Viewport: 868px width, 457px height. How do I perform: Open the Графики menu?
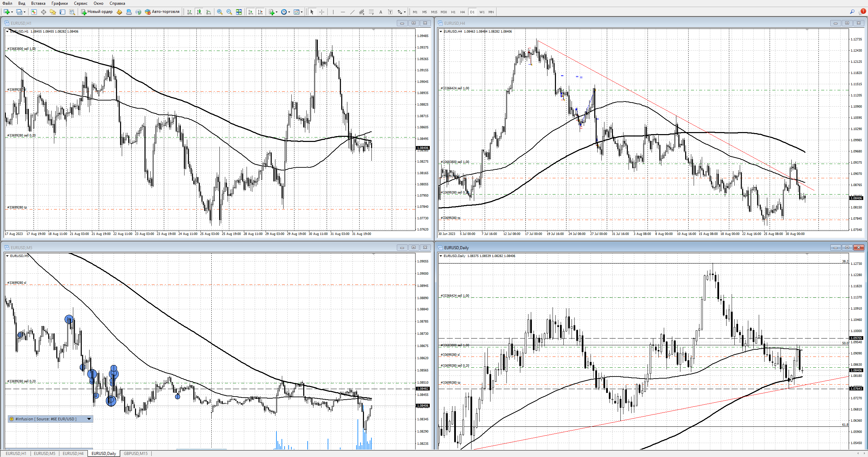coord(59,3)
